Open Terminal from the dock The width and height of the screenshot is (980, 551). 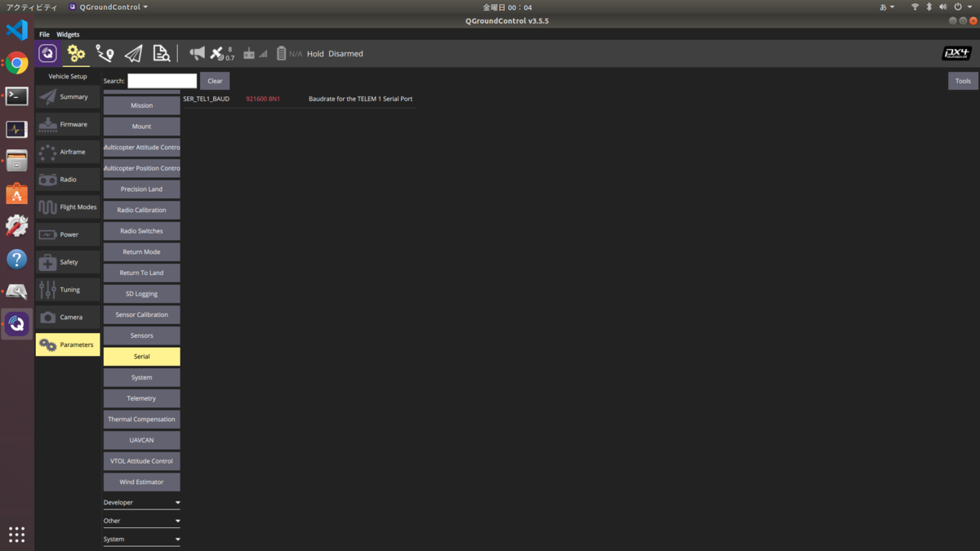(x=16, y=96)
